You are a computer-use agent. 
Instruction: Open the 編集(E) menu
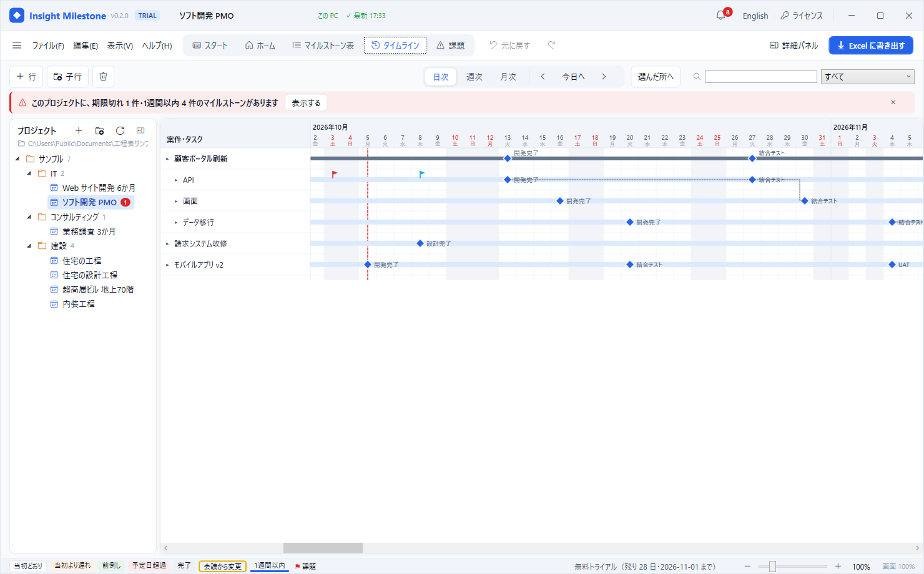click(x=86, y=46)
